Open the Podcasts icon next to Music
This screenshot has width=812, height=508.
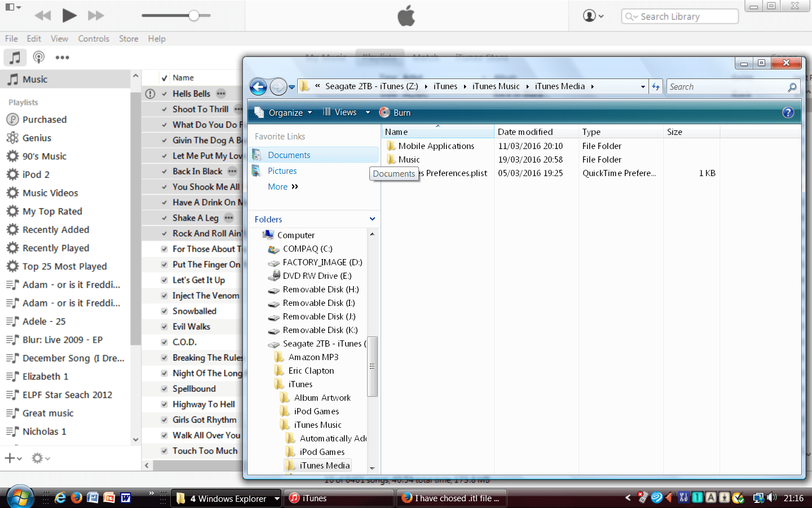(x=38, y=57)
